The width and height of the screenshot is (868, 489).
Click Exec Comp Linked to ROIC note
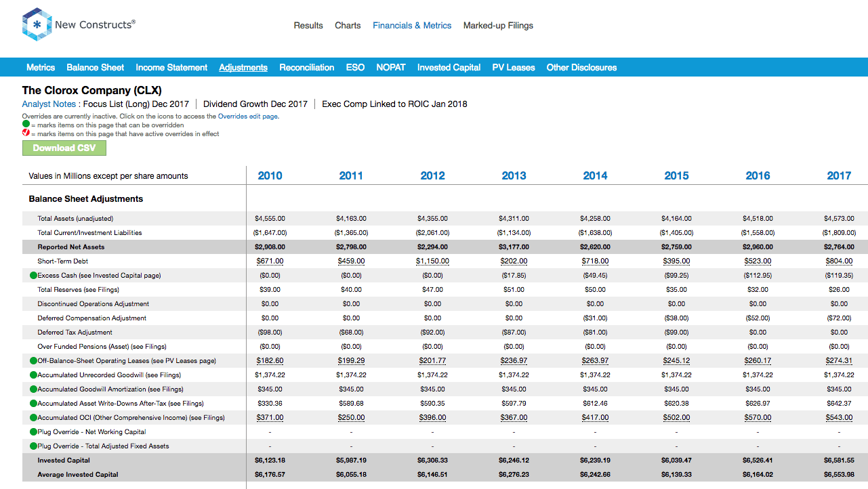(394, 104)
